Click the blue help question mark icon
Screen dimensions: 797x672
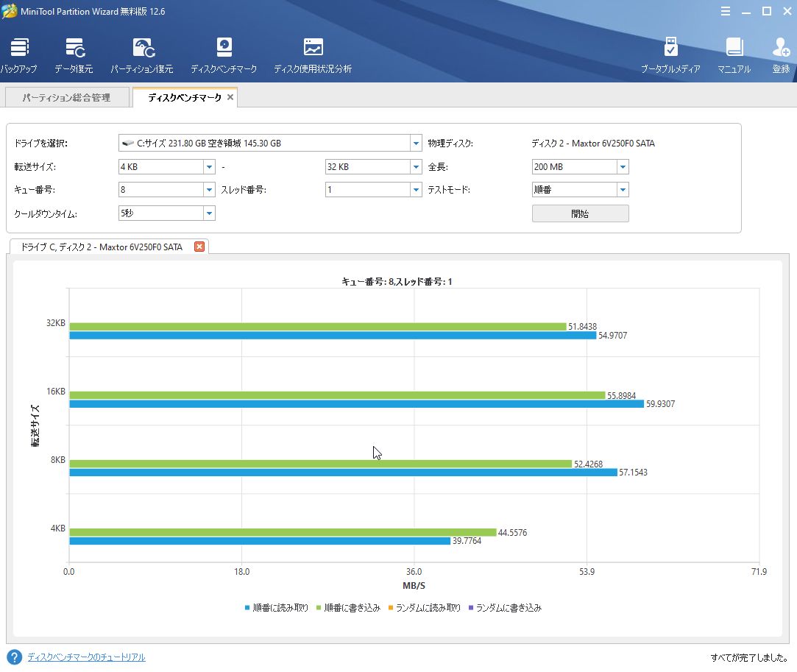click(x=14, y=657)
